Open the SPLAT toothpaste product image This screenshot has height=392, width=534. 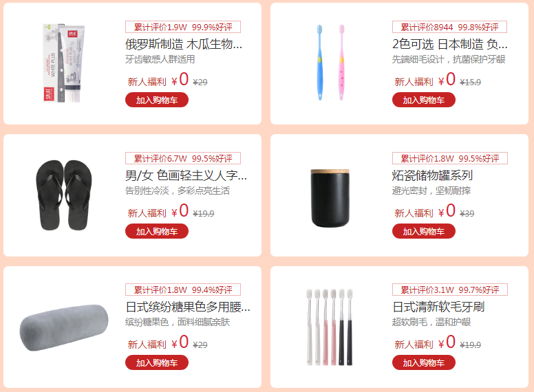pos(64,63)
